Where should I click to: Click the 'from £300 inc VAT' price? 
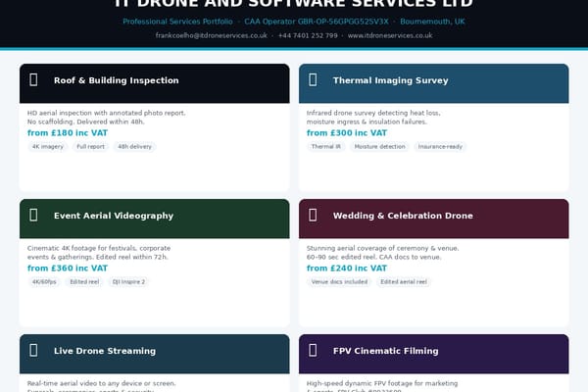(x=347, y=133)
